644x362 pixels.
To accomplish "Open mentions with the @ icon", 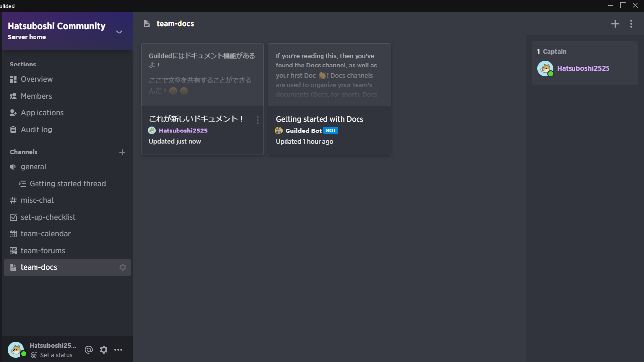I will pos(89,350).
